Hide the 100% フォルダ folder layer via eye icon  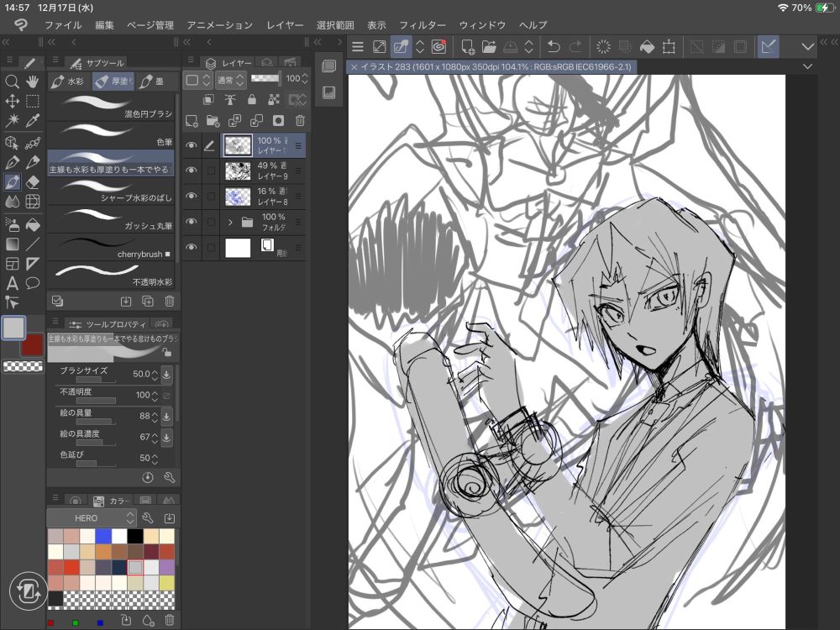tap(192, 222)
